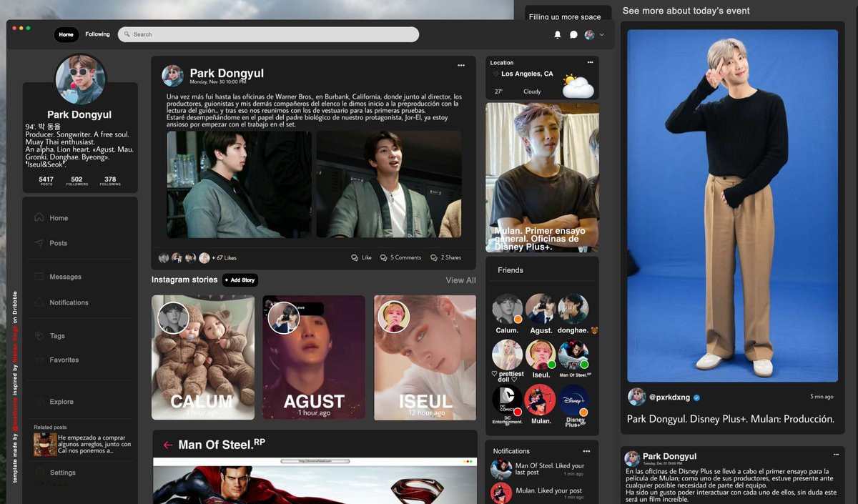
Task: Open Explore in the sidebar
Action: tap(61, 402)
